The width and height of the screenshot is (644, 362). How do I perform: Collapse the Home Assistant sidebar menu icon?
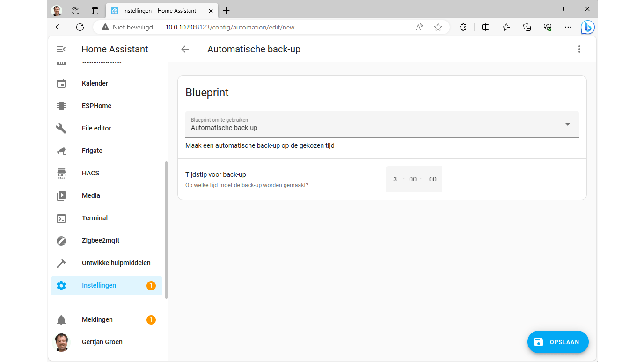[x=61, y=49]
